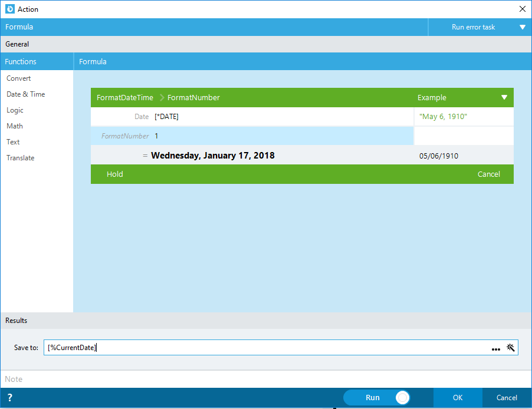Click the Note field

[x=266, y=379]
